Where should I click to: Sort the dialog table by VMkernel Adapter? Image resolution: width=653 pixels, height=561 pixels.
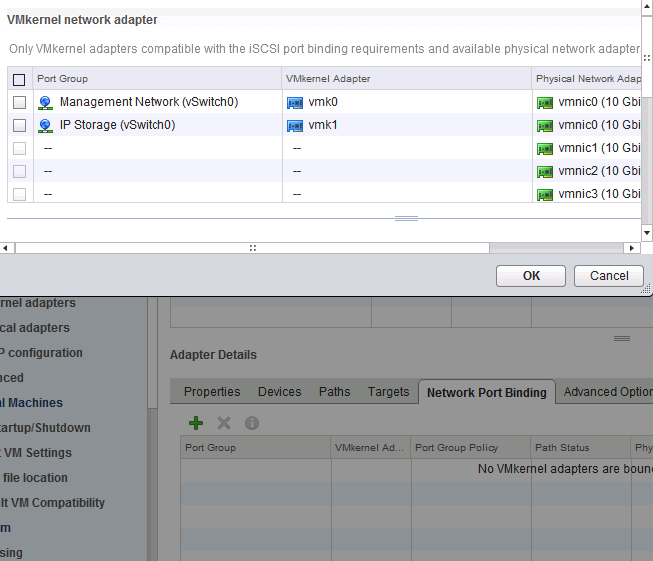[x=406, y=79]
